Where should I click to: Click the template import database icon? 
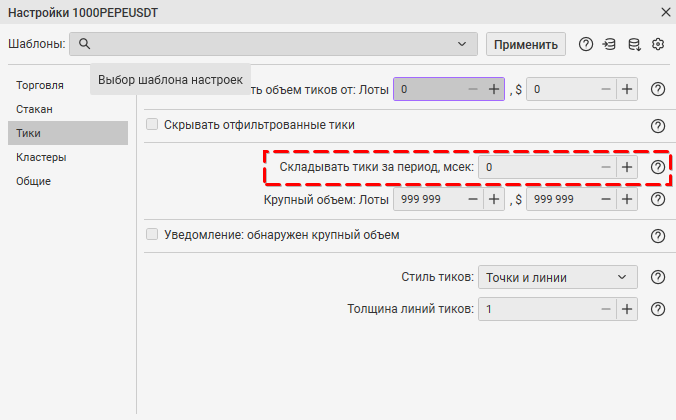609,44
